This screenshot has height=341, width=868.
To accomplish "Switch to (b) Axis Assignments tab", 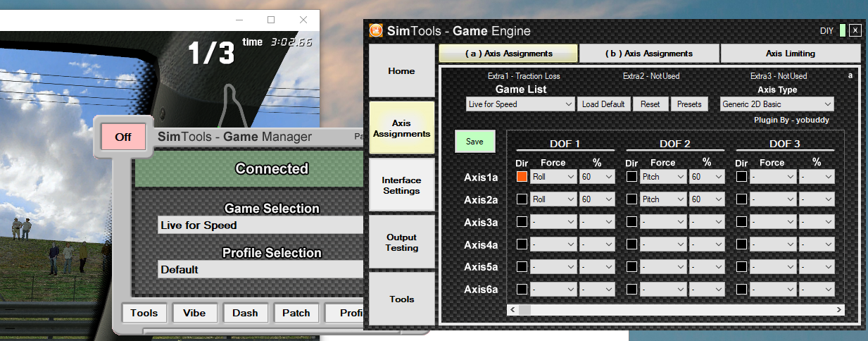I will pos(649,54).
